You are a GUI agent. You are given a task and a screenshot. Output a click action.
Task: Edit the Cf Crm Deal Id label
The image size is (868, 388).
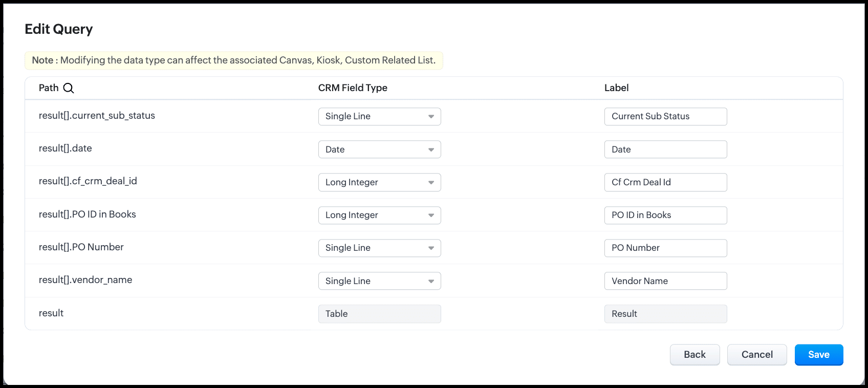coord(665,182)
